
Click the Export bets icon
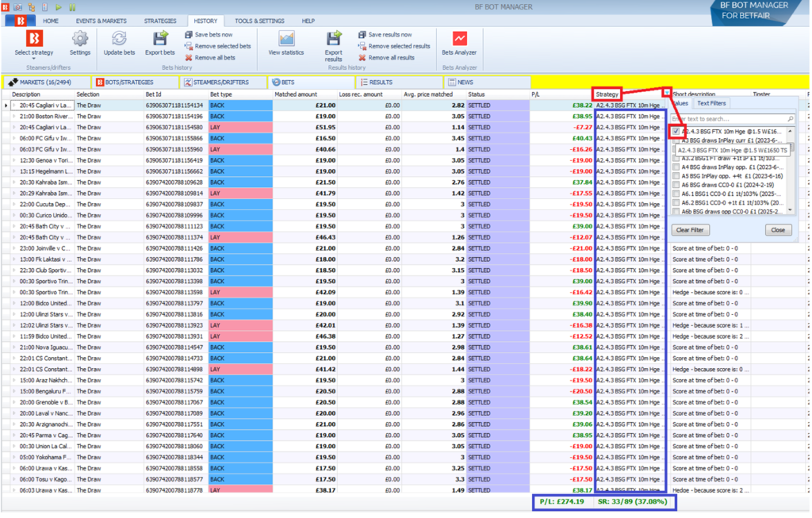point(160,40)
